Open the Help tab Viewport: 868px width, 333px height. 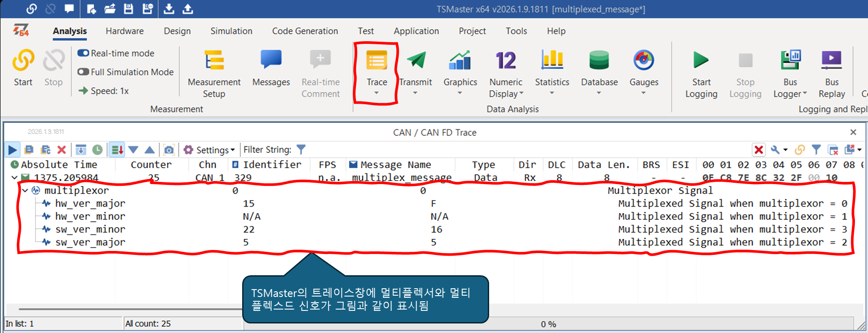coord(556,31)
